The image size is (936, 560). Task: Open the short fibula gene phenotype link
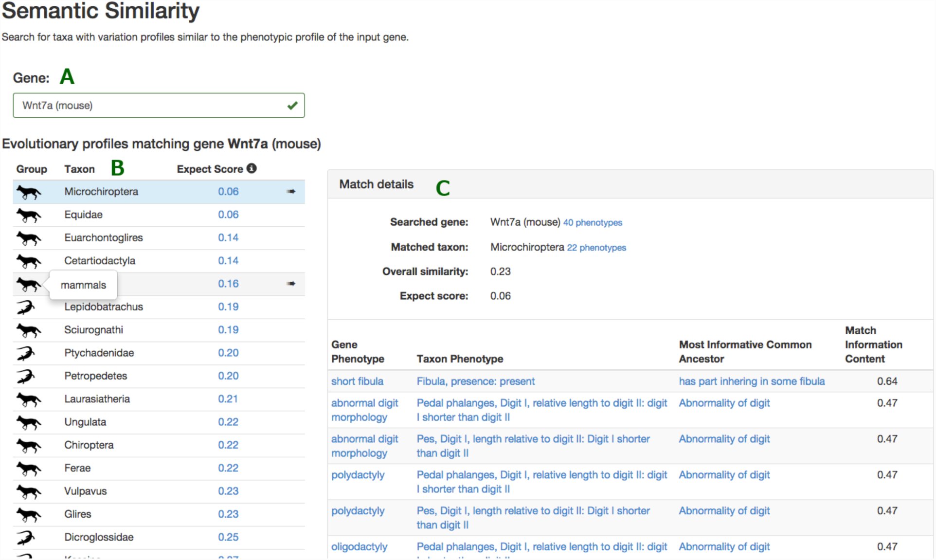[x=357, y=381]
